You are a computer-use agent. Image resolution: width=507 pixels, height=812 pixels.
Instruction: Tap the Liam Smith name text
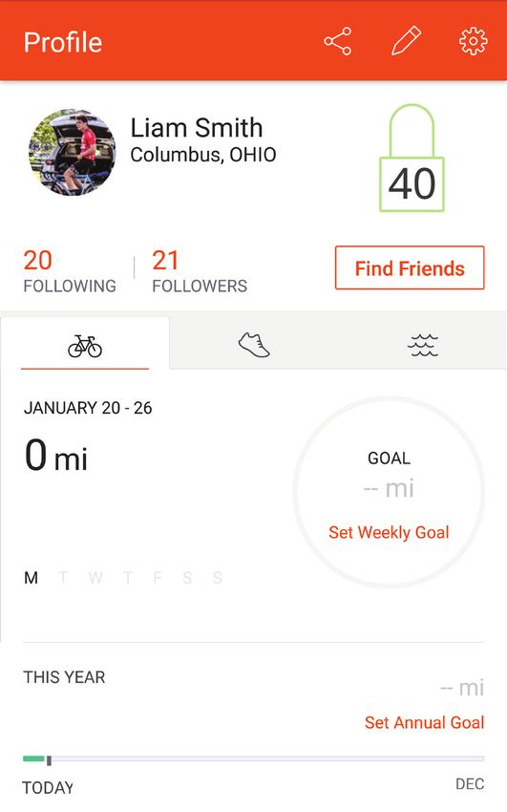pyautogui.click(x=197, y=128)
